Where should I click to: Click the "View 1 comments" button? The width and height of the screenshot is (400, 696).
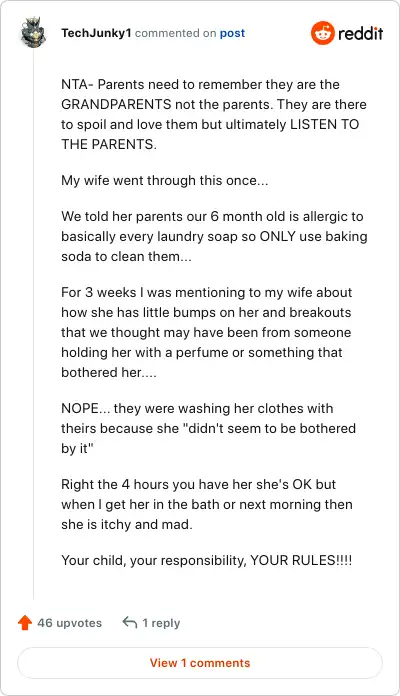point(200,663)
